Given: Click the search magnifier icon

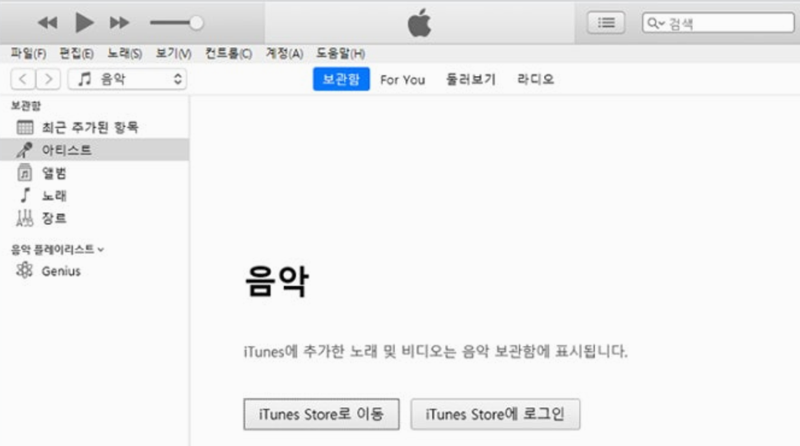Looking at the screenshot, I should (654, 23).
